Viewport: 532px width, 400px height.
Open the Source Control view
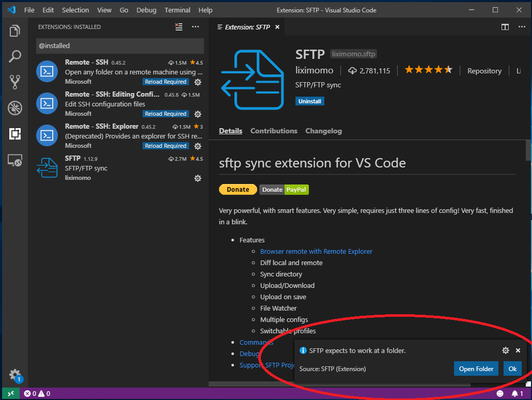tap(15, 82)
